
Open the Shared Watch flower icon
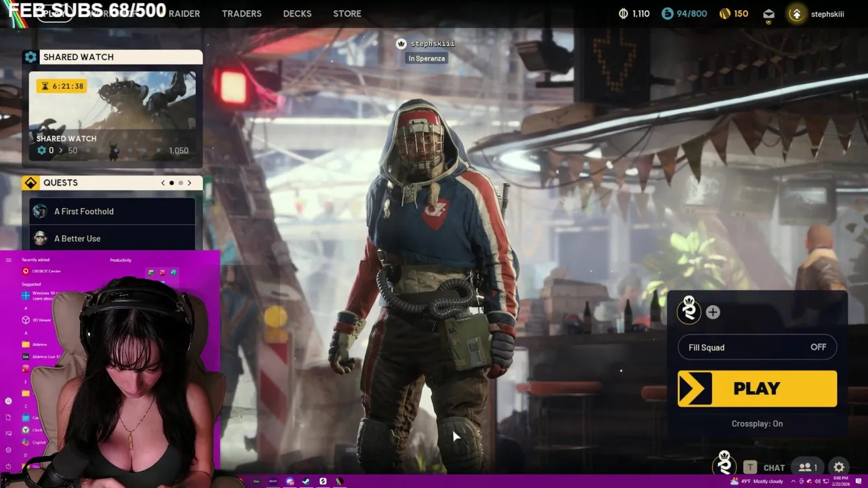pos(31,57)
